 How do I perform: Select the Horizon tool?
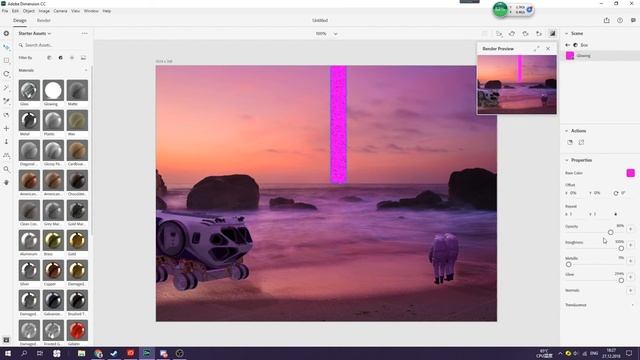(x=6, y=155)
